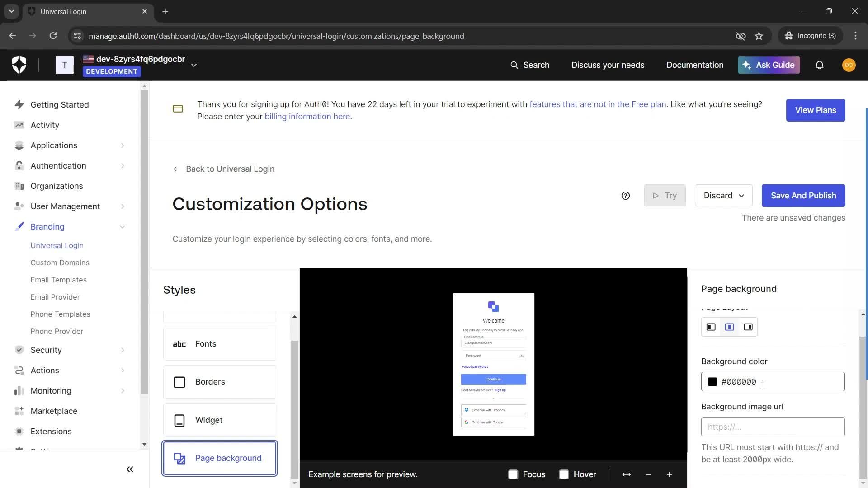Zoom in the preview with plus
This screenshot has width=868, height=488.
[669, 474]
